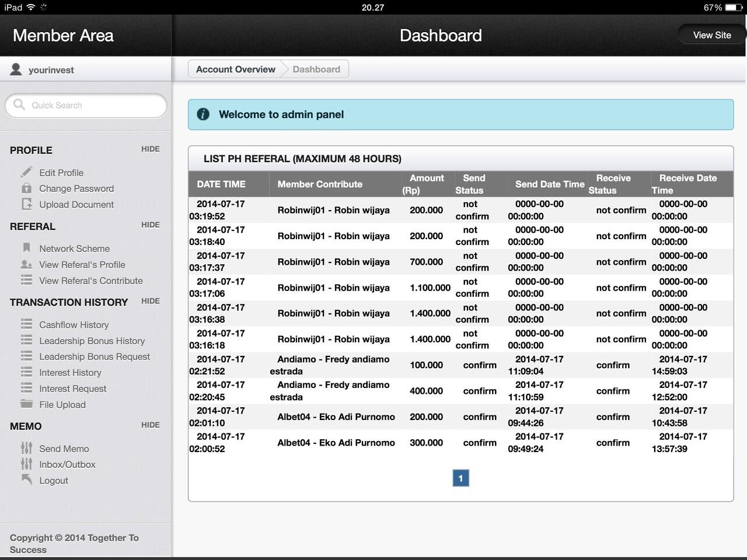Open View Referal's Contribute

tap(91, 281)
